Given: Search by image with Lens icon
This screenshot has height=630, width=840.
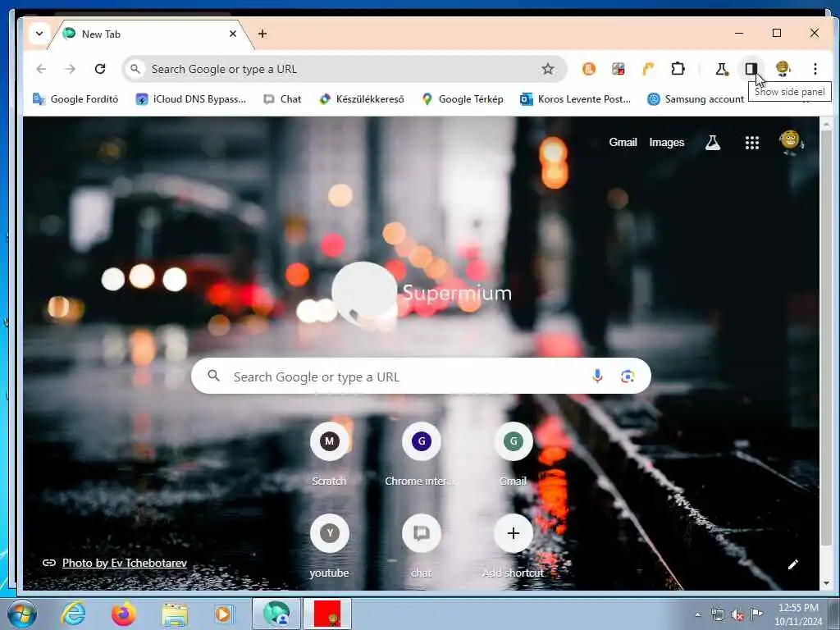Looking at the screenshot, I should point(628,376).
